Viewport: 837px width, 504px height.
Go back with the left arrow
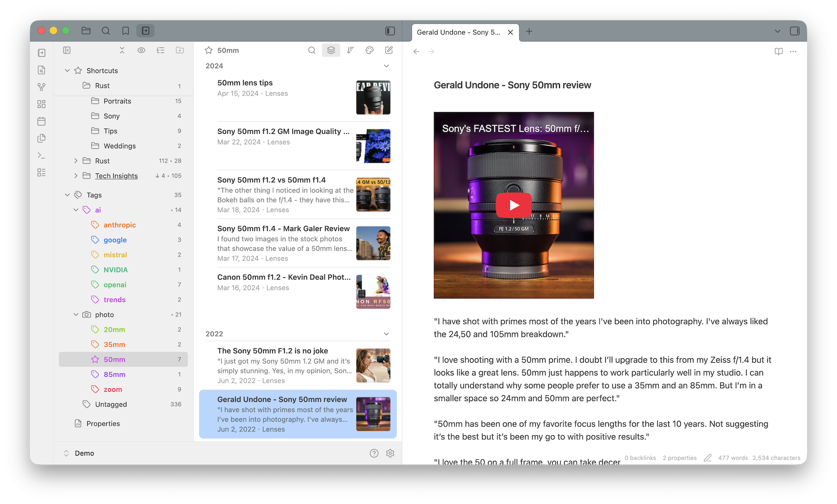[416, 52]
